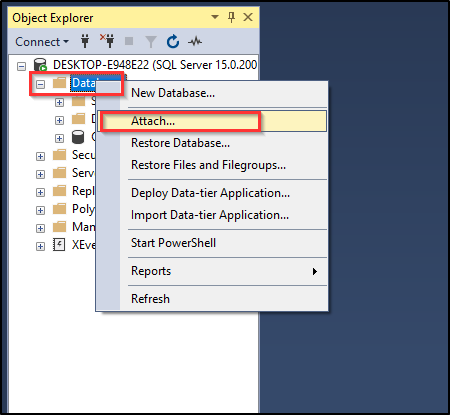
Task: Open the Connect dropdown
Action: pos(42,42)
